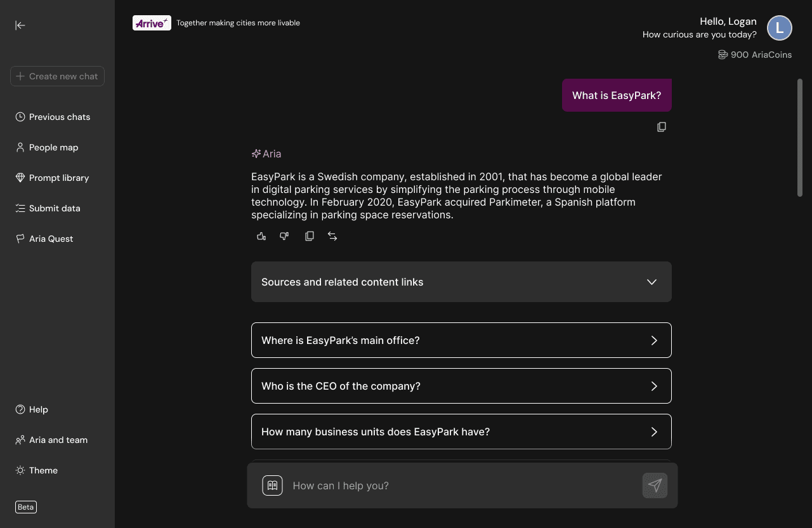Open Previous chats
The image size is (812, 528).
pyautogui.click(x=53, y=117)
